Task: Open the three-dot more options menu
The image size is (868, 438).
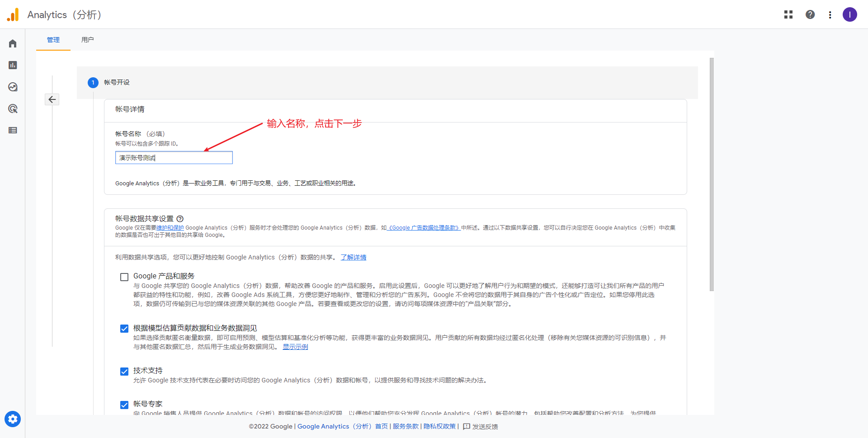Action: (x=830, y=15)
